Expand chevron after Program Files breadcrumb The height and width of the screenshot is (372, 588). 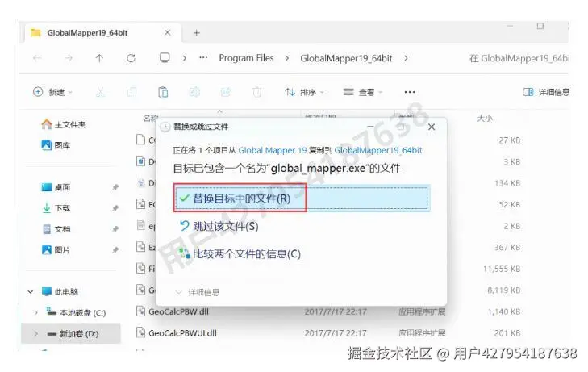pos(287,58)
